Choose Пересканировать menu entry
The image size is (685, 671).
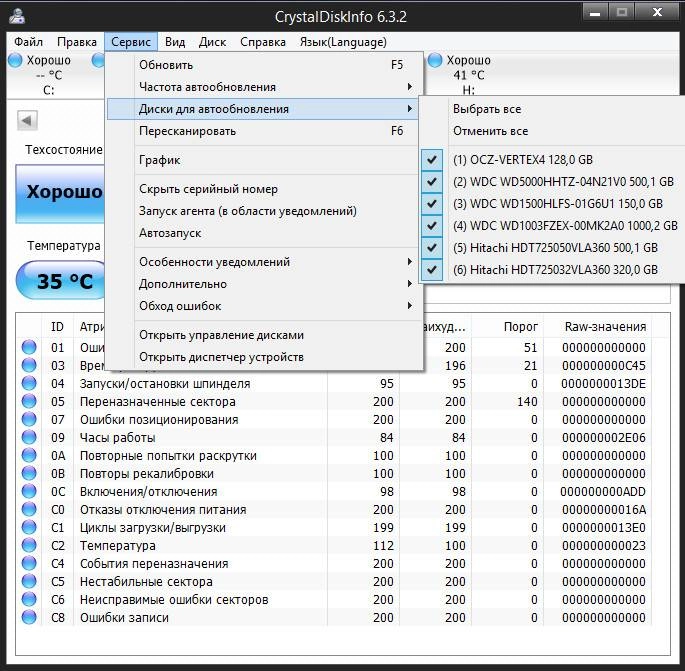[x=264, y=131]
